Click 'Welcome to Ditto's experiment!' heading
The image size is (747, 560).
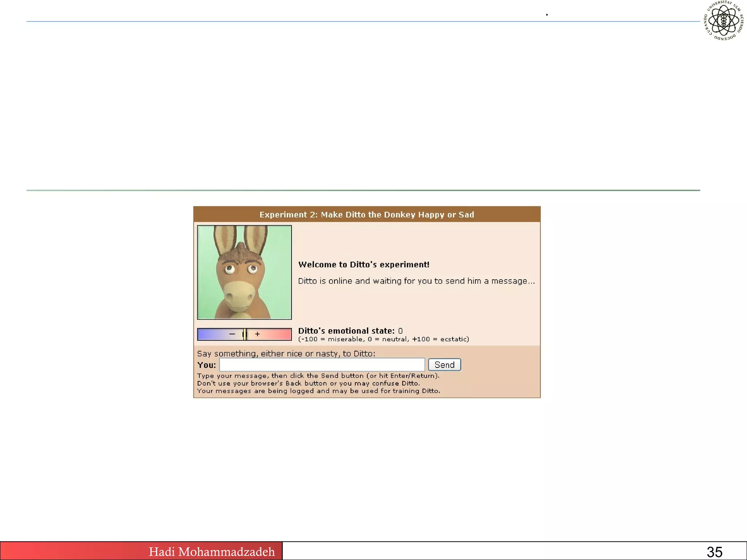point(364,265)
